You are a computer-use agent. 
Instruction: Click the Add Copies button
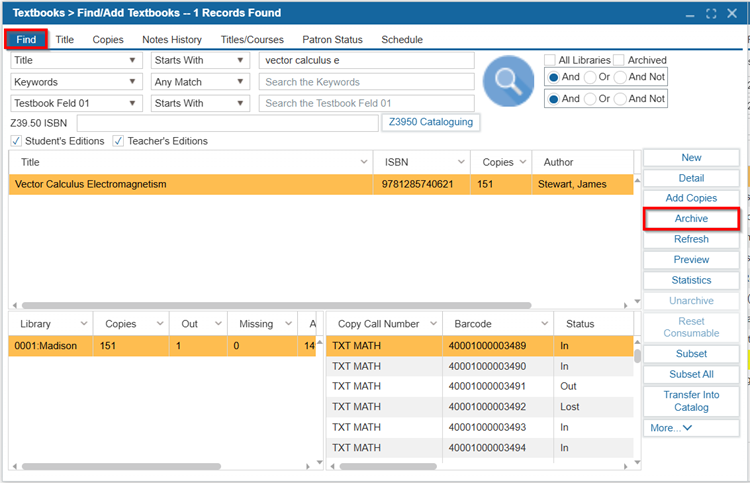(691, 198)
